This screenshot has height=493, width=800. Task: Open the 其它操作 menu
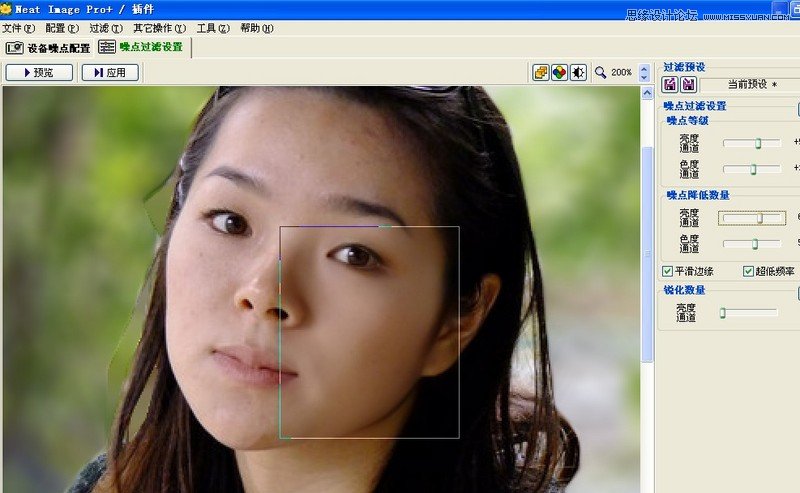pos(159,28)
